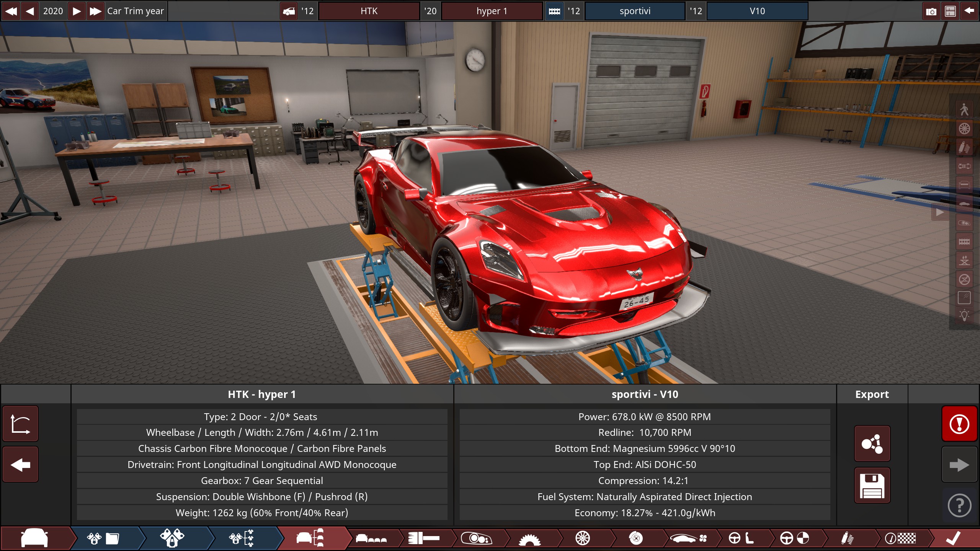The width and height of the screenshot is (980, 551).
Task: Click the 2020 year field
Action: click(53, 11)
